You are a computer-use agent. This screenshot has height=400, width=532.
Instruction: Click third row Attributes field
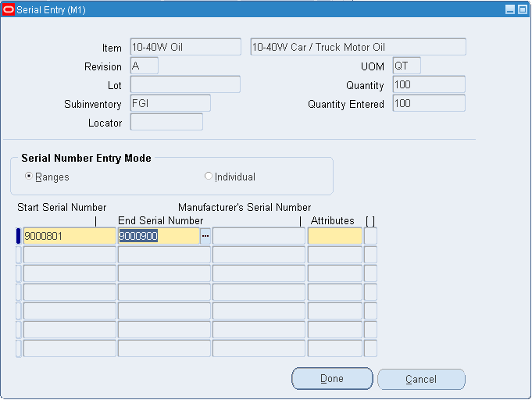point(335,273)
